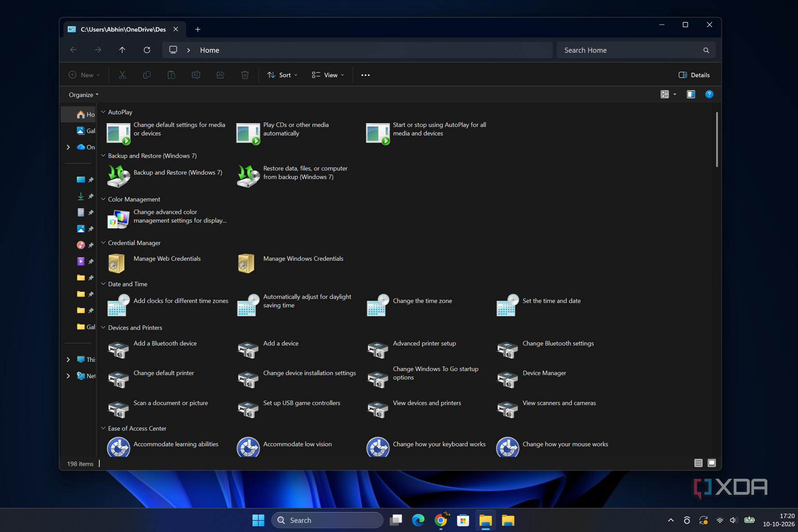Viewport: 798px width, 532px height.
Task: Expand the OneDrive tree node
Action: [68, 147]
